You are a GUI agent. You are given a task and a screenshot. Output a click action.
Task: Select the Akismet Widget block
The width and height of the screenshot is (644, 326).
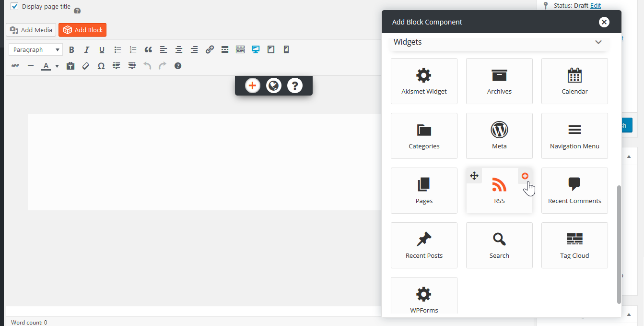(424, 81)
